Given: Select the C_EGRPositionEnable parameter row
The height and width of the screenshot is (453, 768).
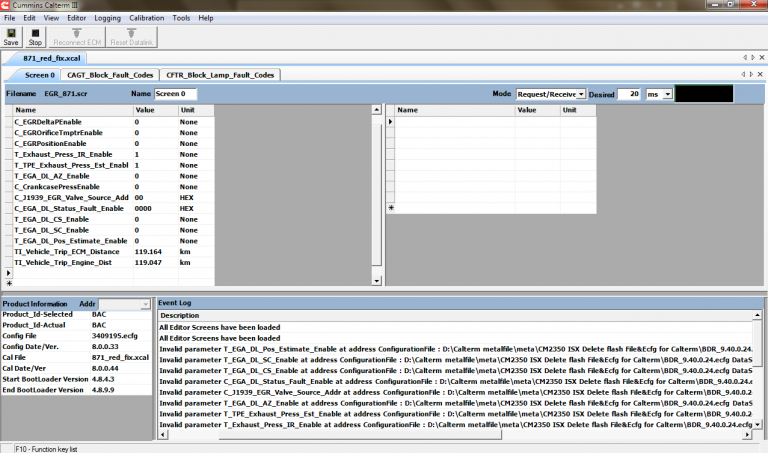Looking at the screenshot, I should (109, 143).
